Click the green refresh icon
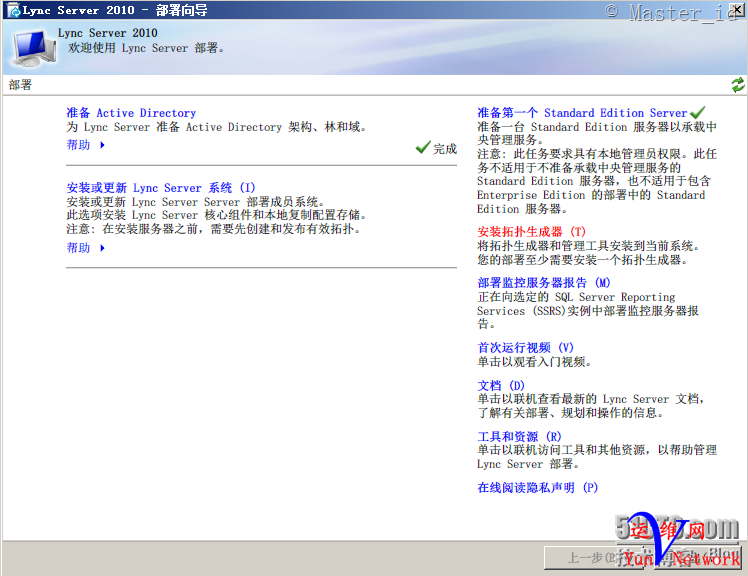The width and height of the screenshot is (748, 576). click(x=738, y=85)
